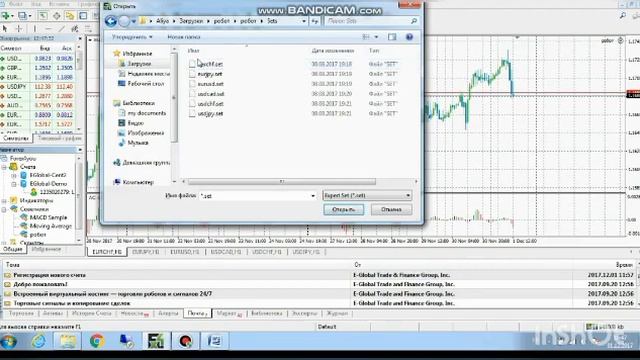Image resolution: width=640 pixels, height=360 pixels.
Task: Click the Открыть button
Action: (344, 209)
